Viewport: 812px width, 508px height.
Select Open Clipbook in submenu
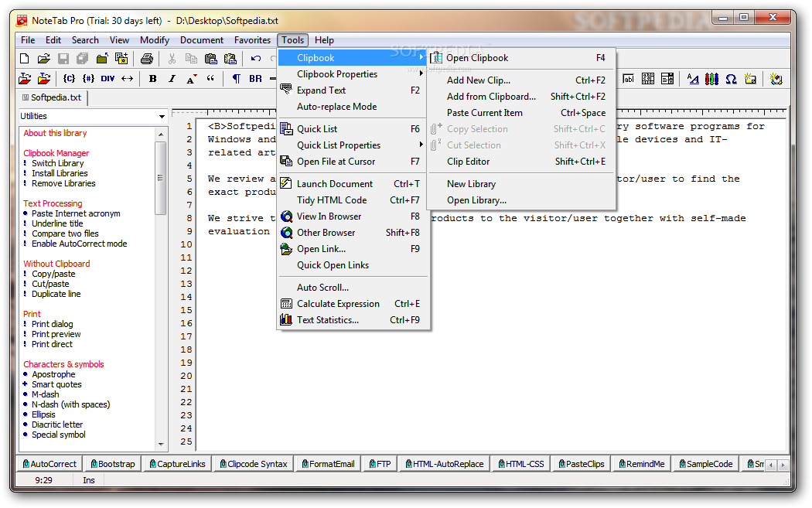tap(521, 58)
